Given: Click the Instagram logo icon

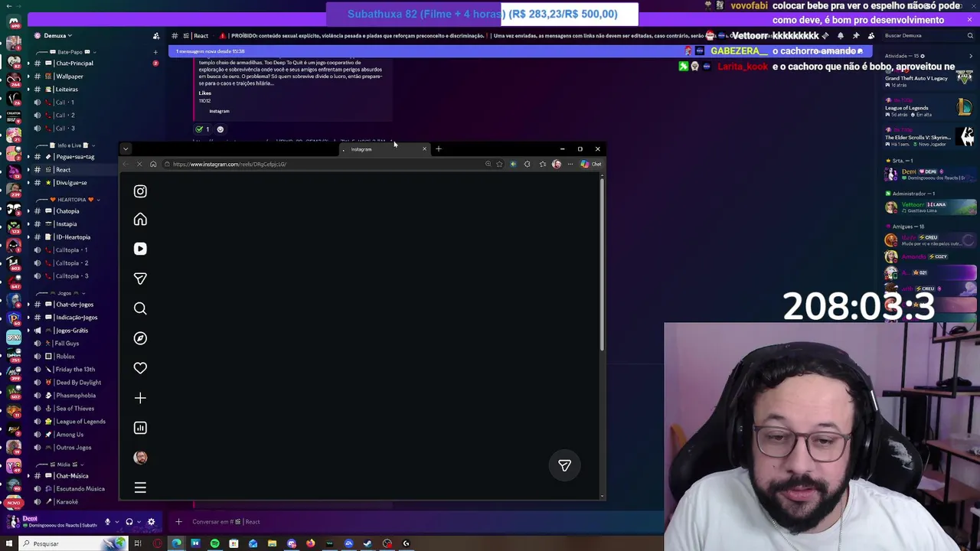Looking at the screenshot, I should (140, 191).
